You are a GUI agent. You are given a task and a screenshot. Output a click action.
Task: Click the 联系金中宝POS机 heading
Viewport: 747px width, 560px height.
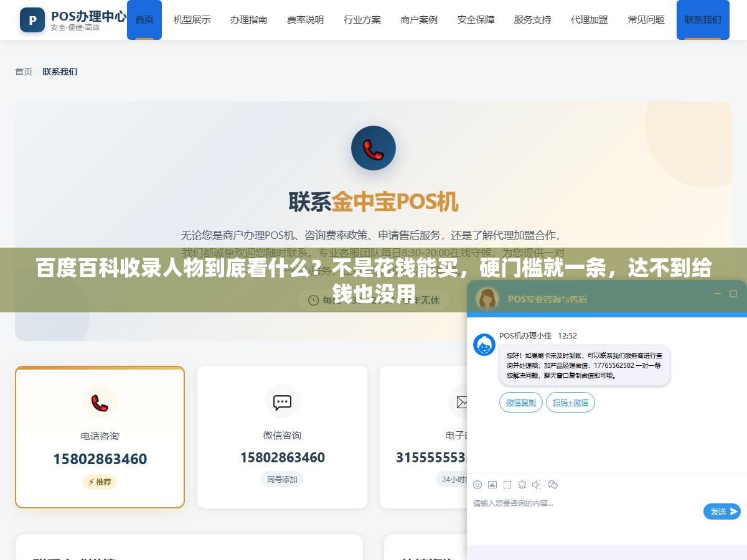click(x=374, y=202)
